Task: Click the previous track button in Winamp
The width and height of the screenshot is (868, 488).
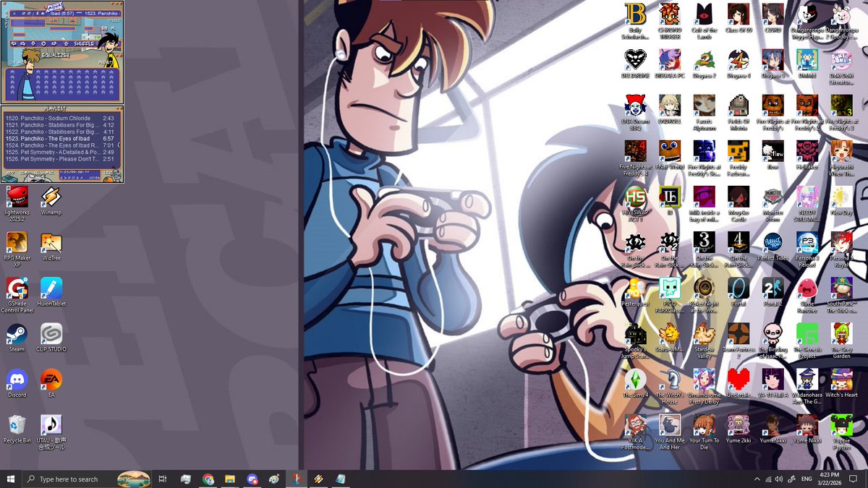Action: 14,43
